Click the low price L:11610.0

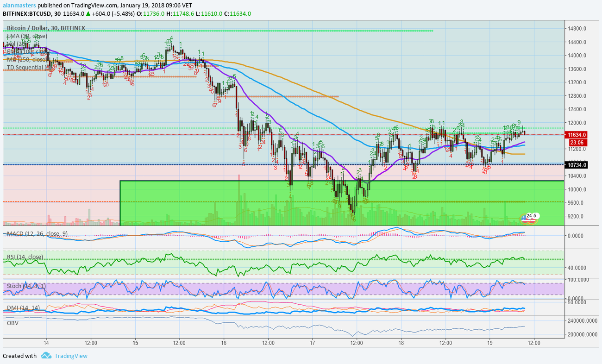click(x=209, y=13)
